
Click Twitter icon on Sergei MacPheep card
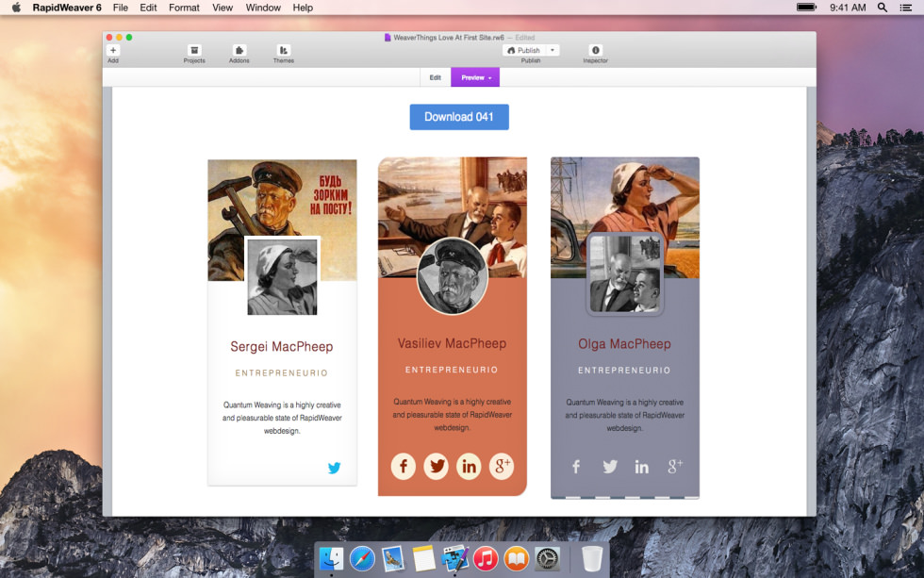(x=334, y=468)
